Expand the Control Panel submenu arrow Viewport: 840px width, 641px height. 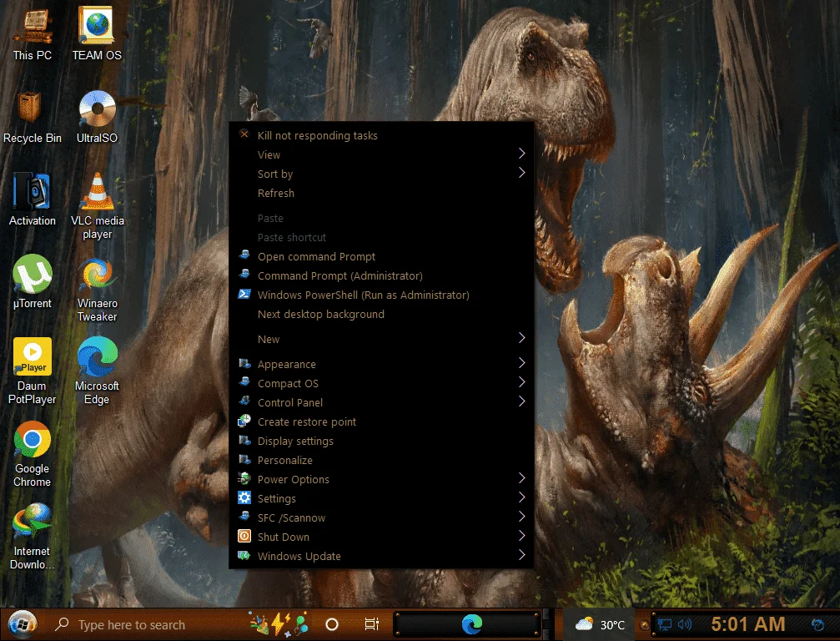point(522,402)
